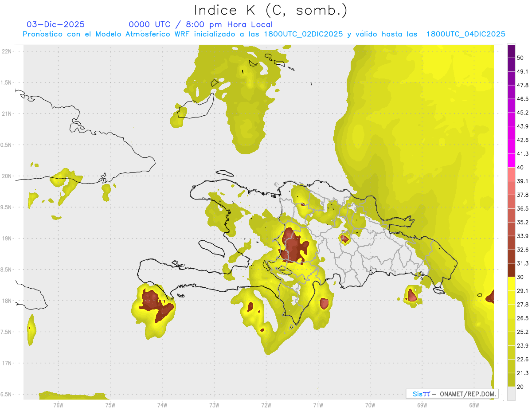Click the initialization time "1800UTC_02DIC2025"
Screen dimensions: 532x411
point(303,34)
